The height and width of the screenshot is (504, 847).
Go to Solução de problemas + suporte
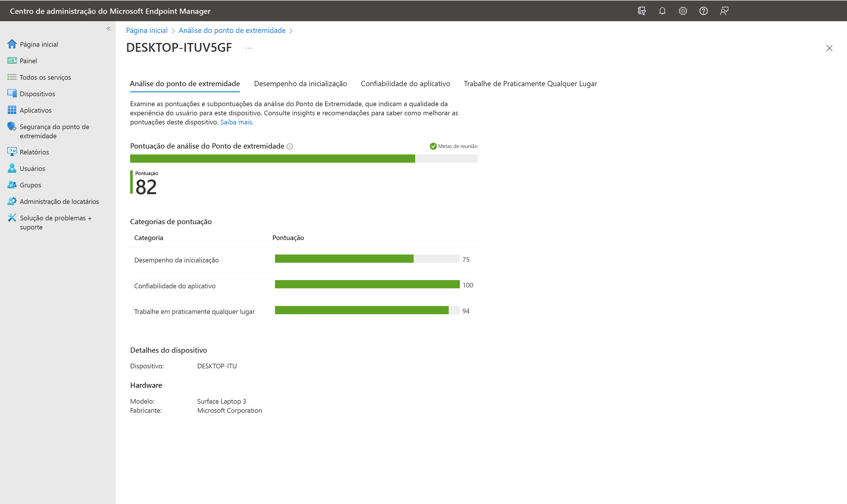tap(55, 222)
